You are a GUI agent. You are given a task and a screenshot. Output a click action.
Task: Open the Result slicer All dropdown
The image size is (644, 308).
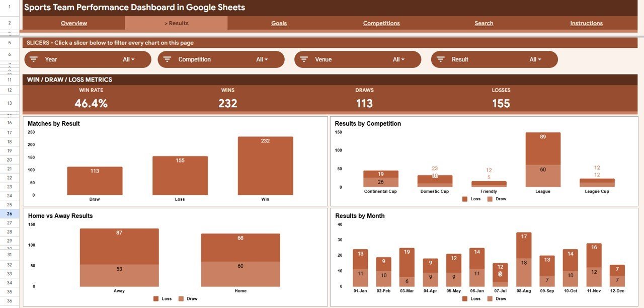pyautogui.click(x=535, y=59)
